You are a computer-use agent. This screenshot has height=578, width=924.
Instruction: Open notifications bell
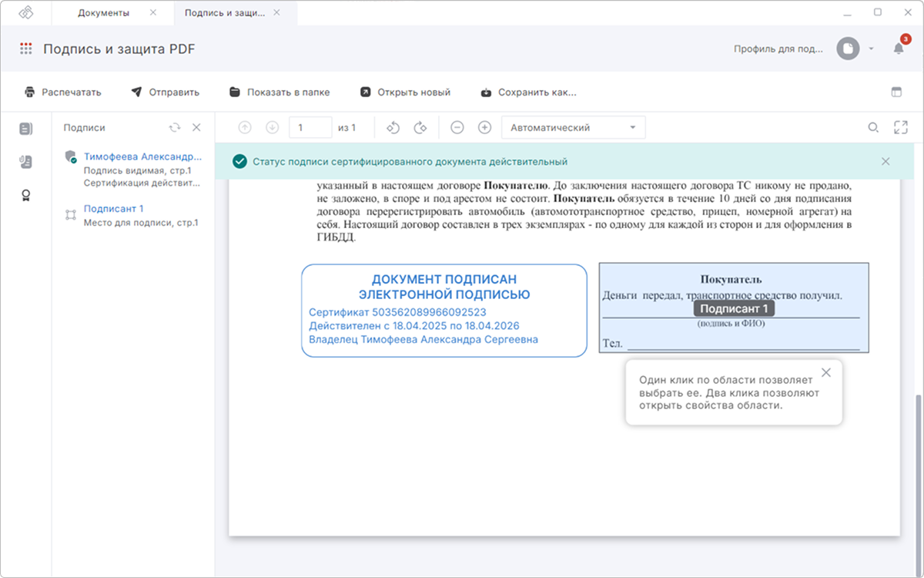(899, 48)
